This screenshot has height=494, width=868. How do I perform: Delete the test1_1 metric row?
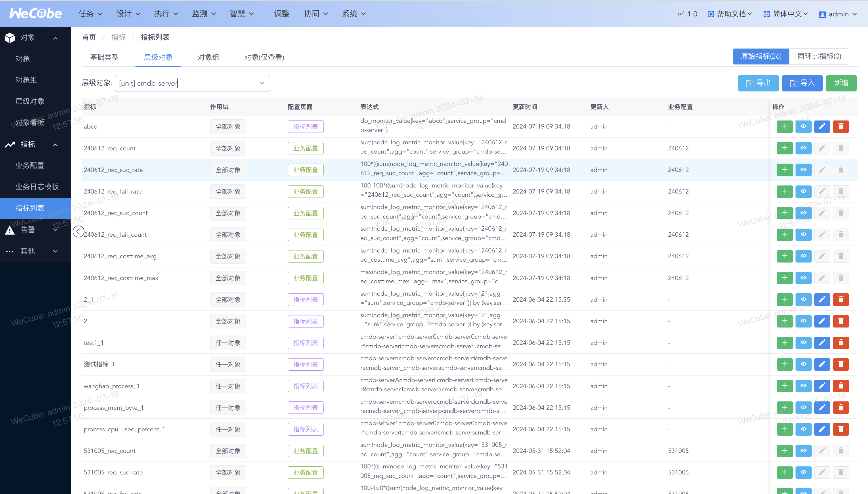tap(840, 343)
